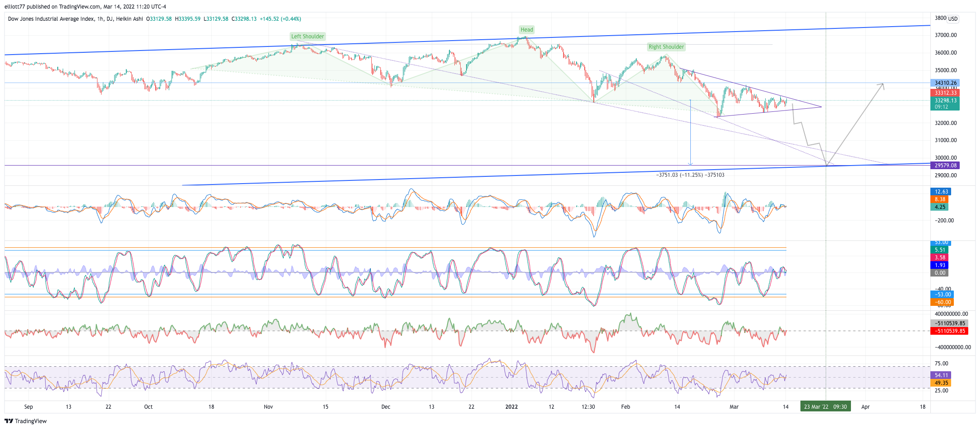Click the 75.00 RSI axis tick
Viewport: 980px width, 429px height.
coord(941,364)
